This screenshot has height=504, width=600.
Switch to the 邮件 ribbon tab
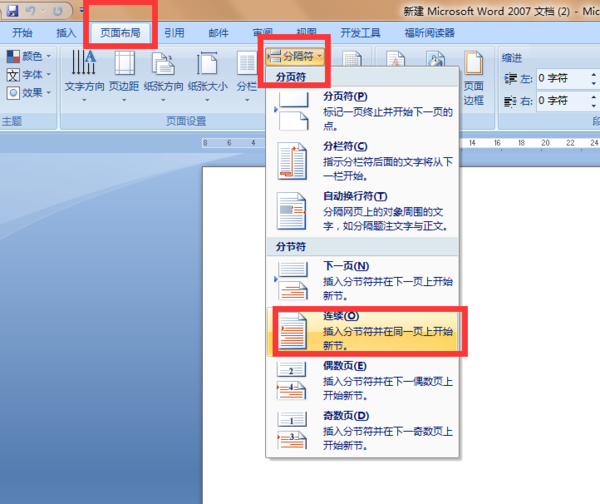218,33
